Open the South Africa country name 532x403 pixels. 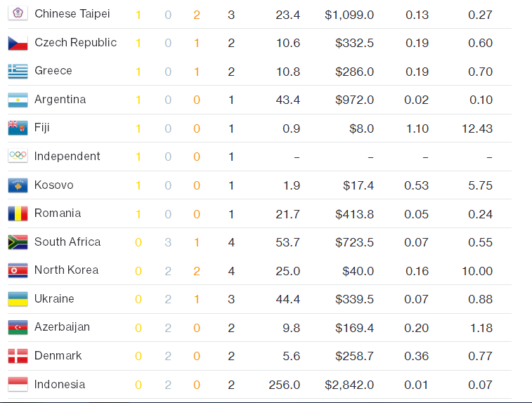(x=67, y=242)
